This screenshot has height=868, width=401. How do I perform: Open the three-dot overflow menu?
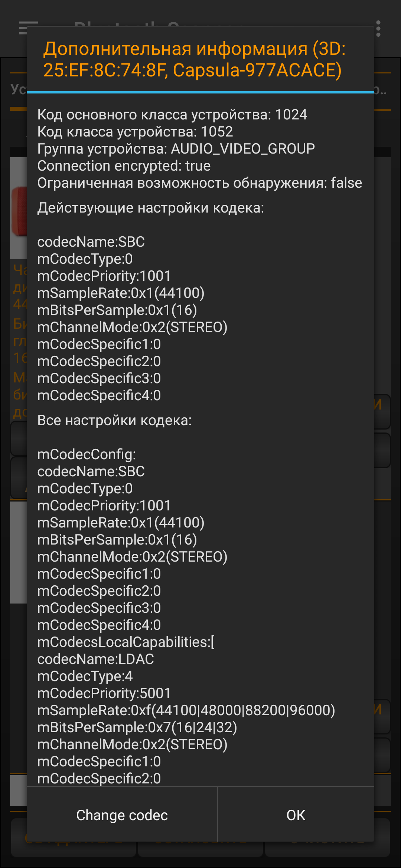tap(378, 29)
